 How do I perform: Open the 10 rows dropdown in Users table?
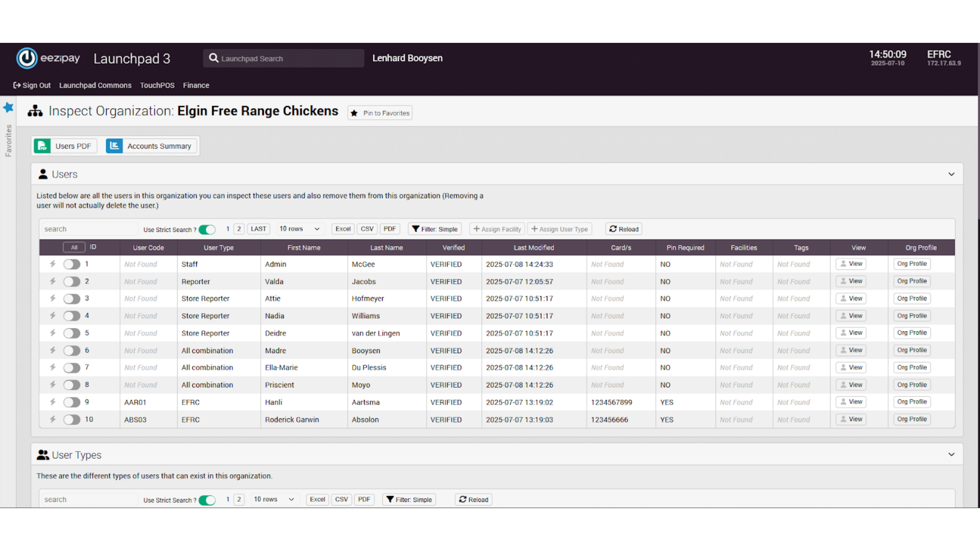click(x=300, y=229)
